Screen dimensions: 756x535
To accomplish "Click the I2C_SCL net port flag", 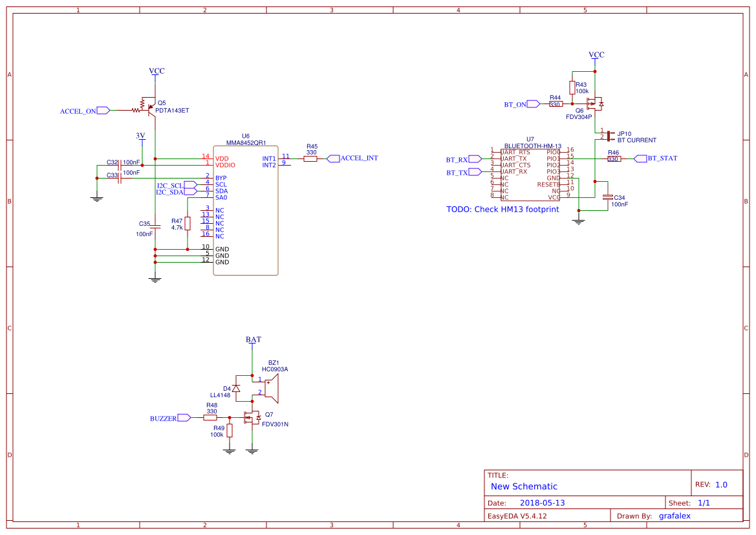I will pyautogui.click(x=190, y=185).
